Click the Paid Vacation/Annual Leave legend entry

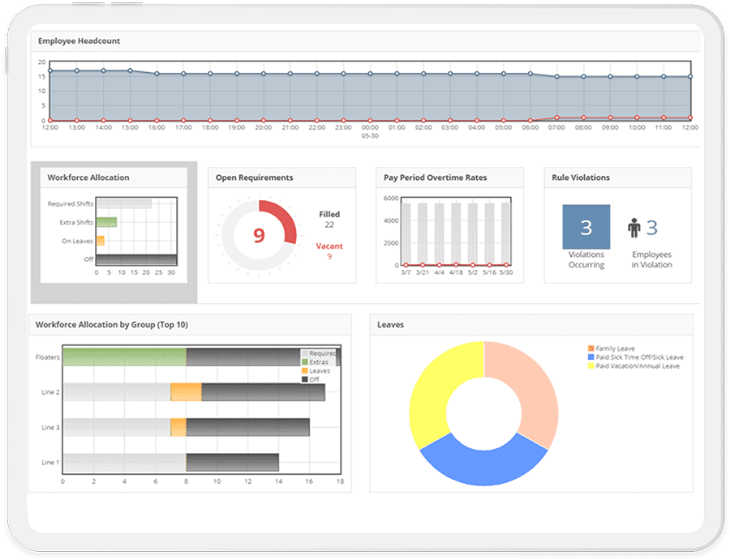point(633,366)
